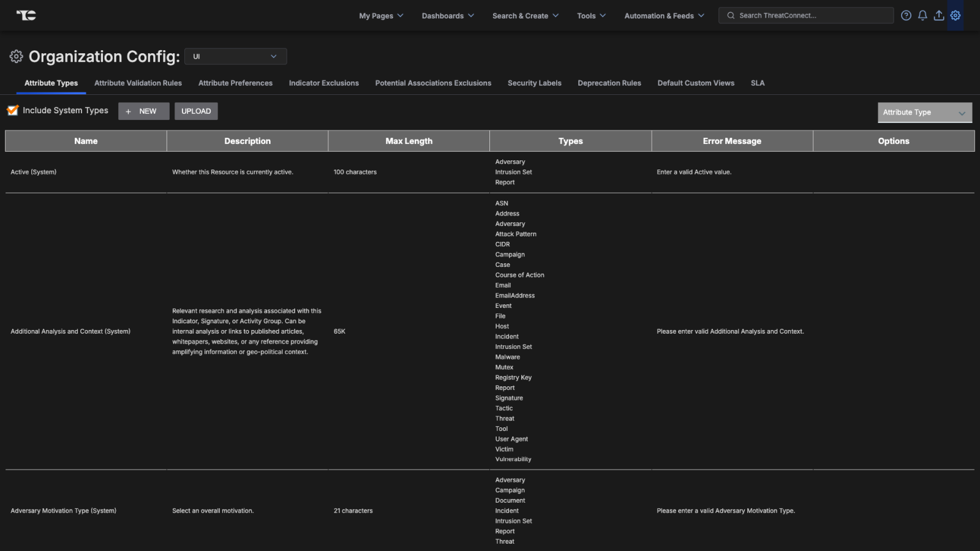This screenshot has height=551, width=980.
Task: Switch to the Security Labels tab
Action: tap(534, 83)
